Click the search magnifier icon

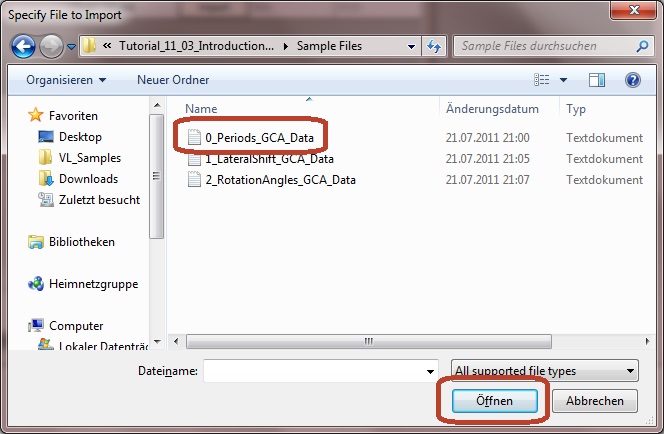(642, 46)
